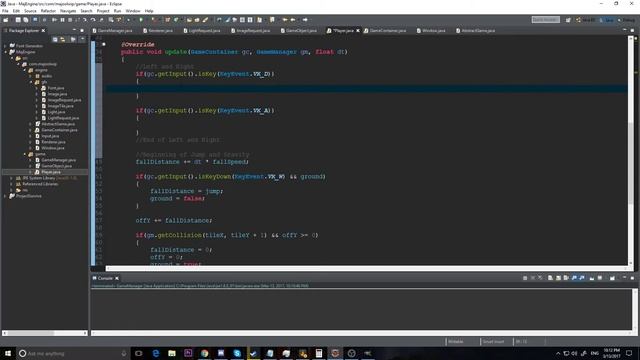Open Microsoft Edge from taskbar

click(156, 353)
